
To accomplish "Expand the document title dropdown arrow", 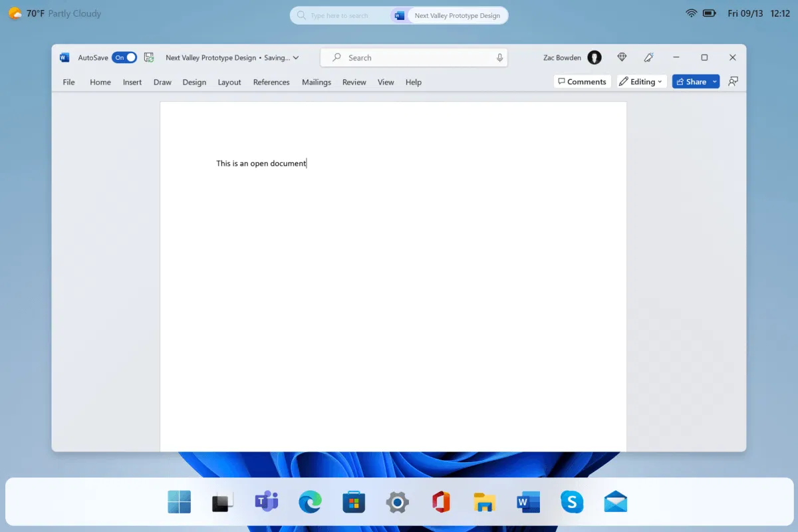I will pyautogui.click(x=296, y=58).
